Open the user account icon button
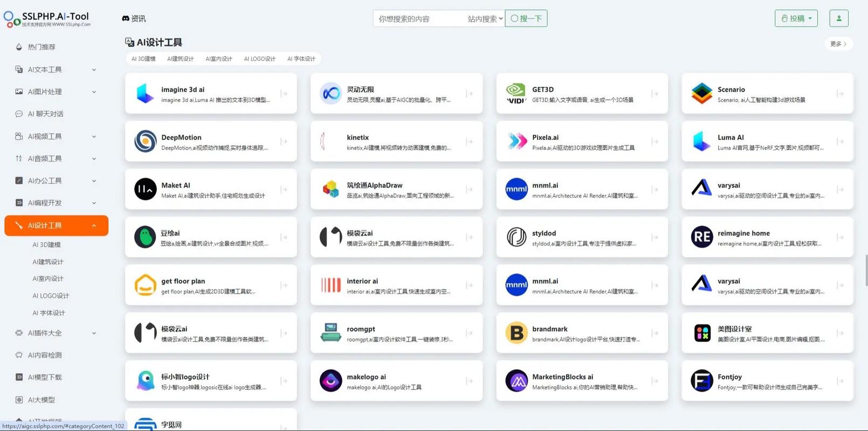 (838, 18)
